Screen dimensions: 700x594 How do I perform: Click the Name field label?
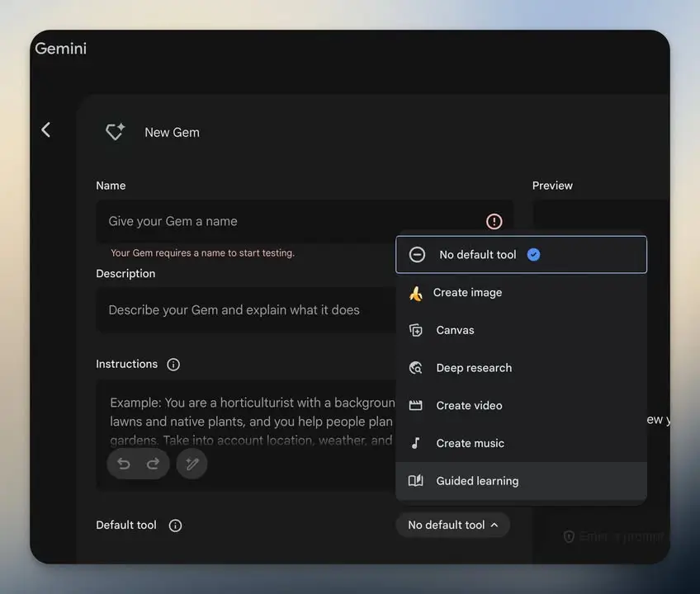pos(111,186)
